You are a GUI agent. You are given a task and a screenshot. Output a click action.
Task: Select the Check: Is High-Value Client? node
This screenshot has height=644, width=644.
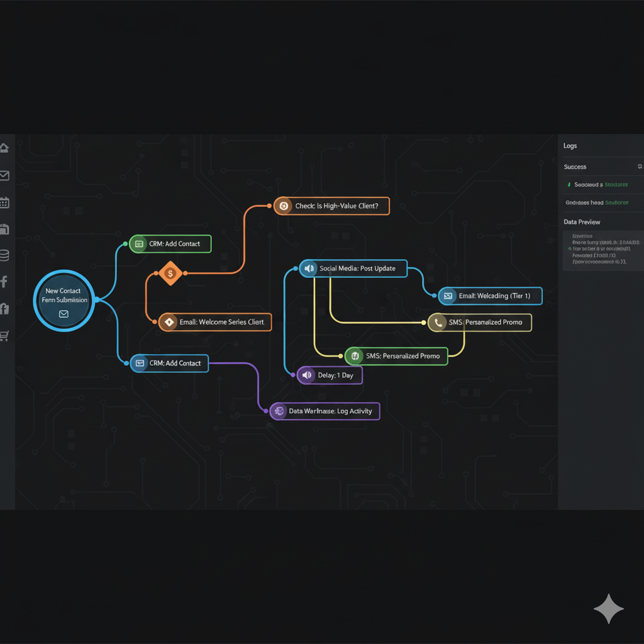point(331,206)
